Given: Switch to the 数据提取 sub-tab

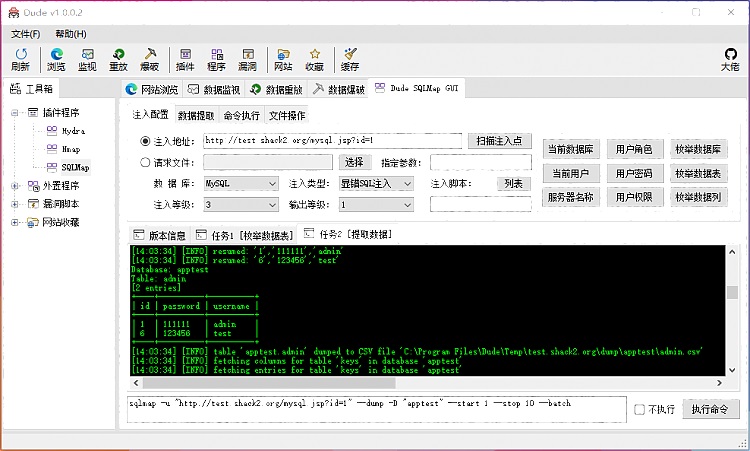Looking at the screenshot, I should pos(196,115).
